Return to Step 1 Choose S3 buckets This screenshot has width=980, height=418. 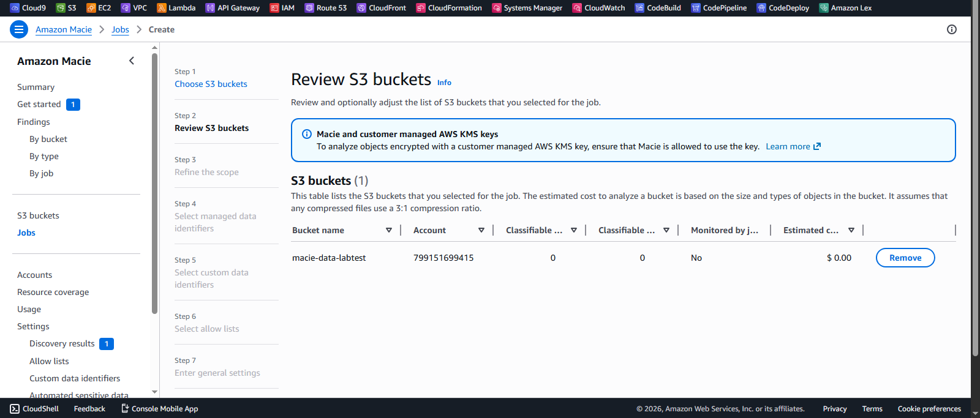click(211, 84)
